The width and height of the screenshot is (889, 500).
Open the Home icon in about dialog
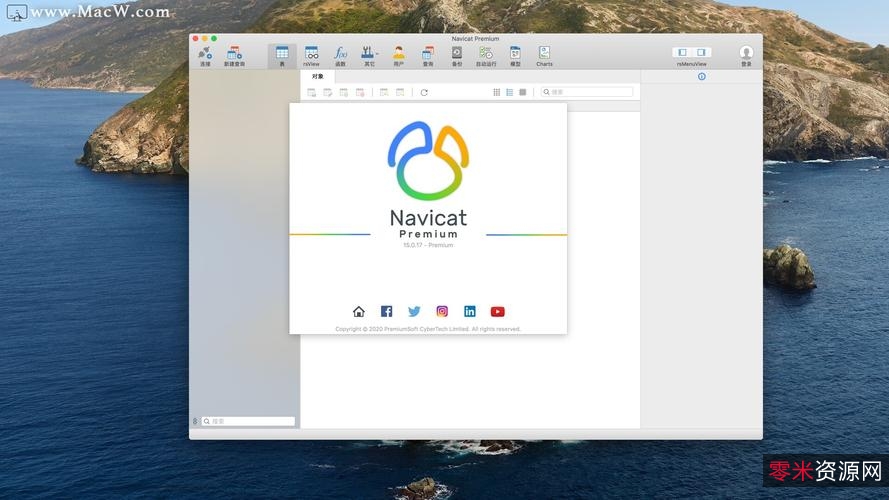pos(359,311)
